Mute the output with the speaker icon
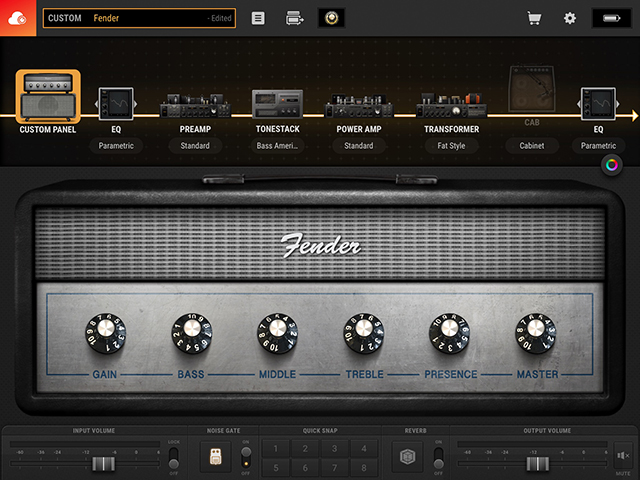The height and width of the screenshot is (480, 640). 623,455
